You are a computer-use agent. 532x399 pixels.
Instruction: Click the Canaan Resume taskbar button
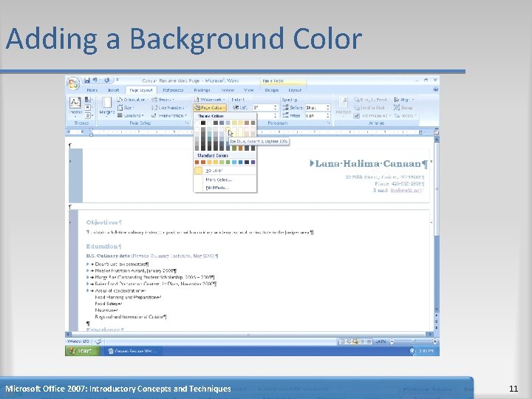coord(133,351)
